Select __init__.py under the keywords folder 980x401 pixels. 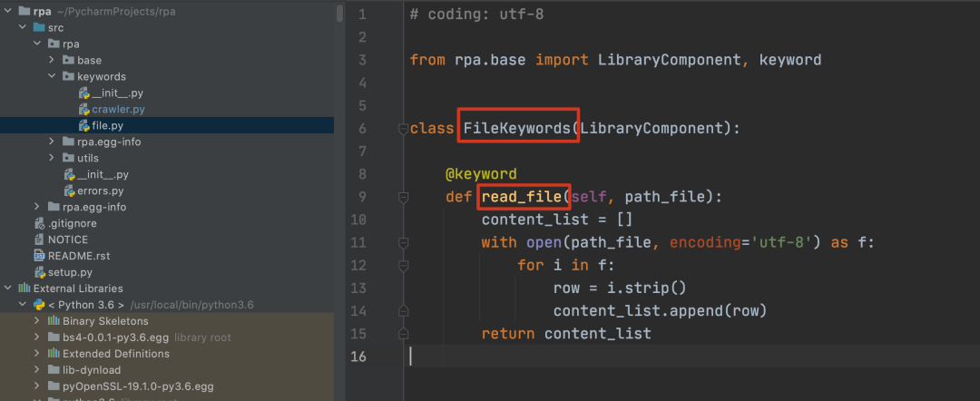pyautogui.click(x=117, y=93)
